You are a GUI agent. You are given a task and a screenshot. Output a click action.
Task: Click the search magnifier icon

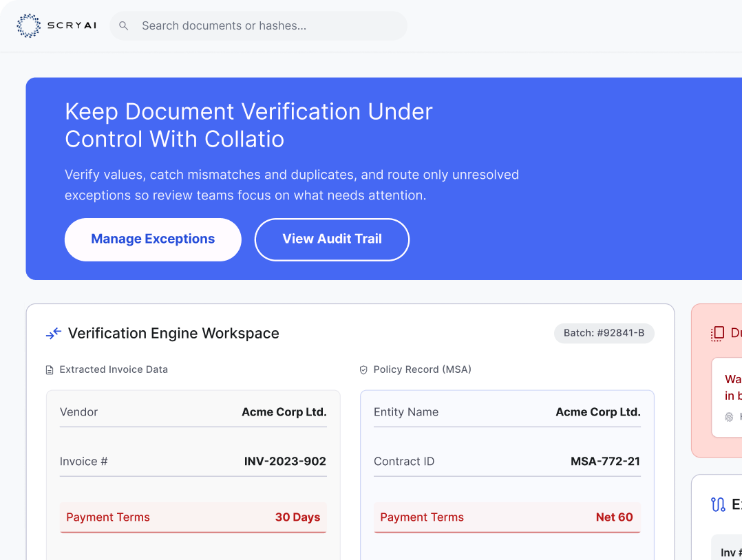pyautogui.click(x=123, y=25)
